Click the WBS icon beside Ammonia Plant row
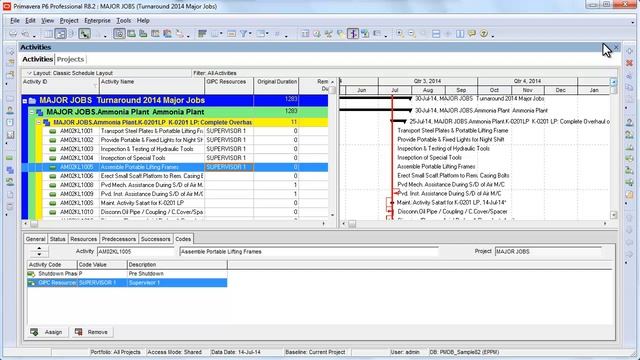 [40, 112]
